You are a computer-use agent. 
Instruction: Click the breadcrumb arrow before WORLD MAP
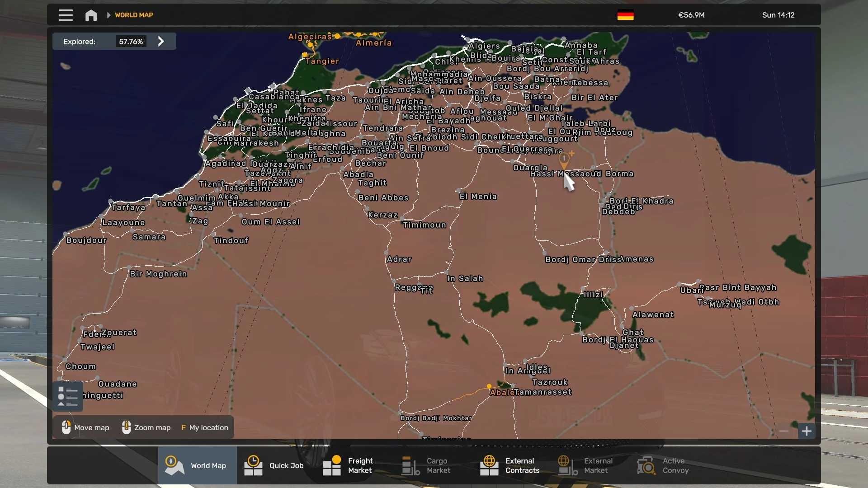(108, 15)
